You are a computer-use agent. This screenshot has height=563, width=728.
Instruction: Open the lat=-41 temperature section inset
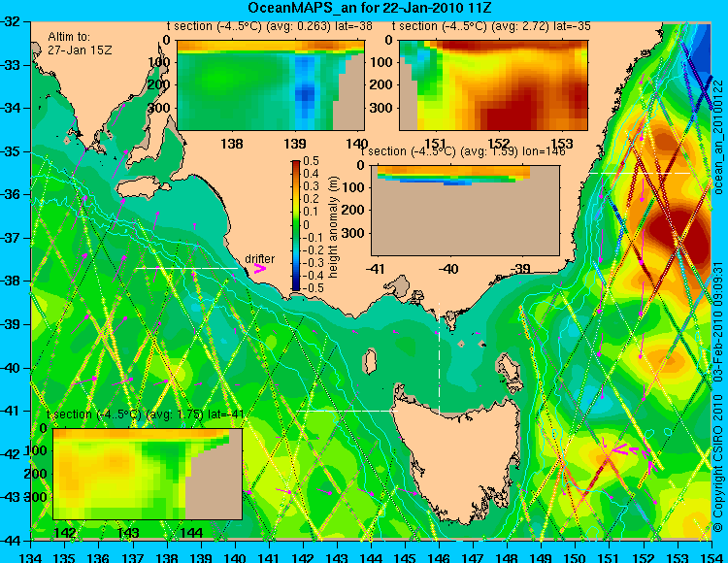(x=148, y=474)
